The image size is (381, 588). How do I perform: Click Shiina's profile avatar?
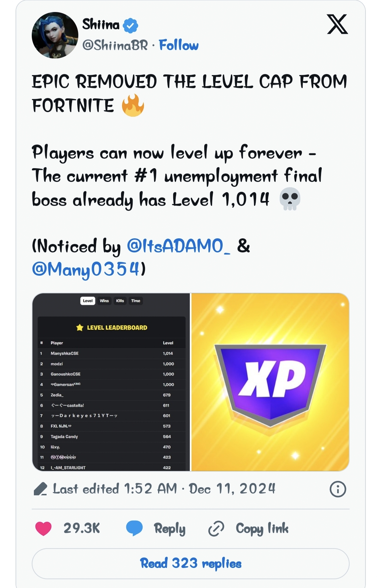[55, 35]
